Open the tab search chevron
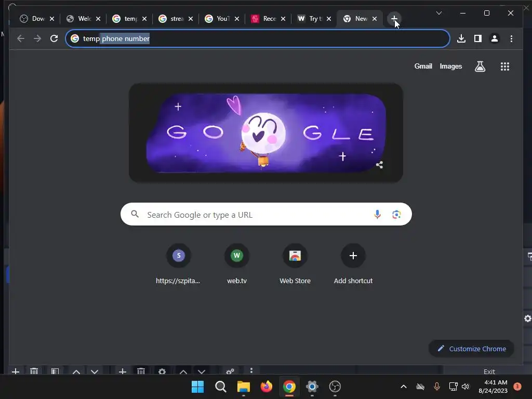This screenshot has height=399, width=532. (438, 13)
